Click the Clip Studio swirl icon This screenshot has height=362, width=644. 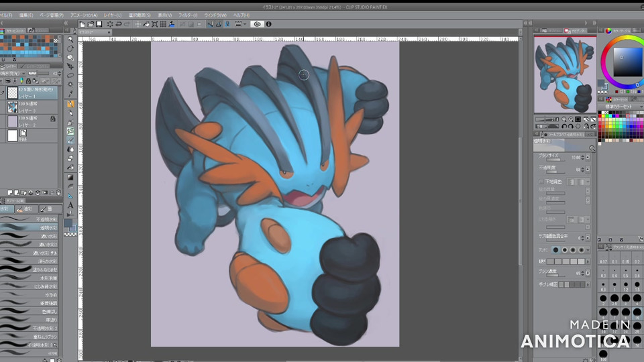pyautogui.click(x=257, y=24)
